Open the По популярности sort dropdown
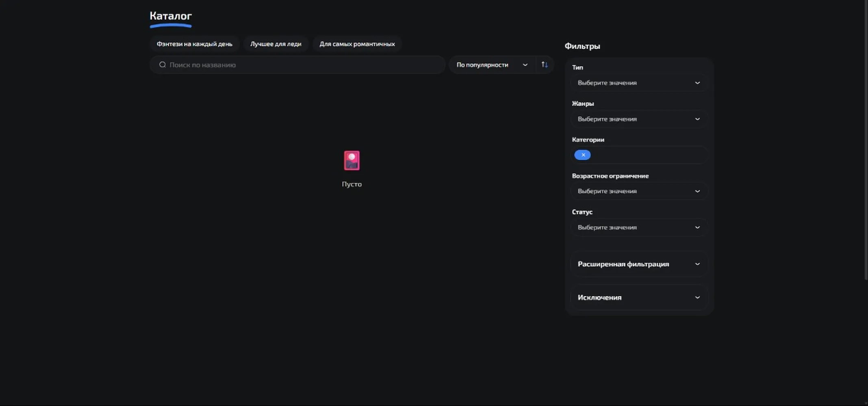Viewport: 868px width, 406px height. pyautogui.click(x=492, y=65)
